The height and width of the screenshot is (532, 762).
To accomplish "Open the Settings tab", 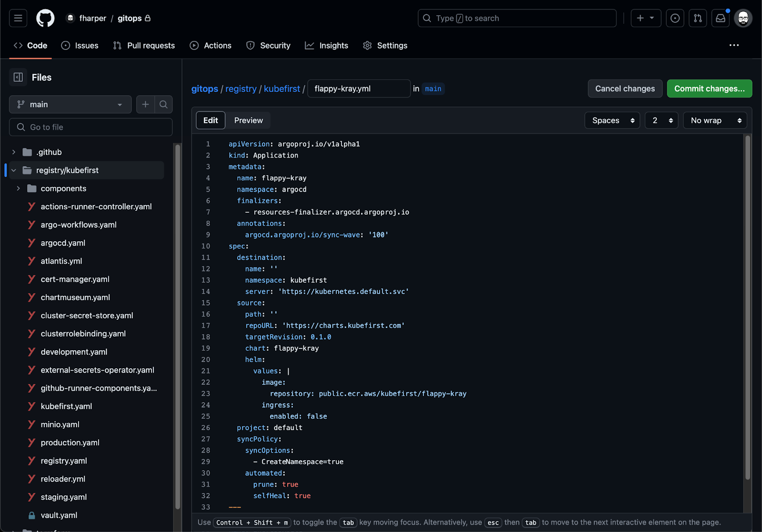I will (x=385, y=45).
